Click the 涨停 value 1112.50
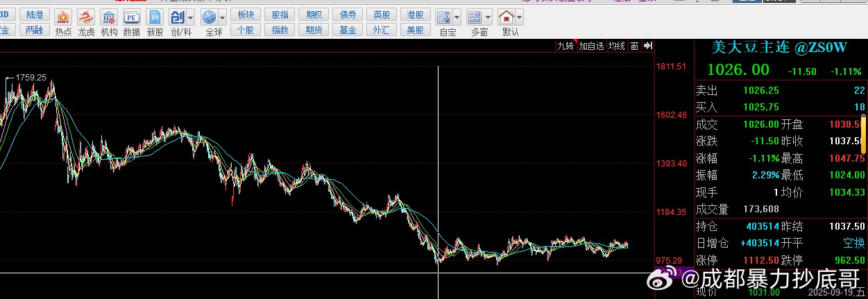 point(760,260)
